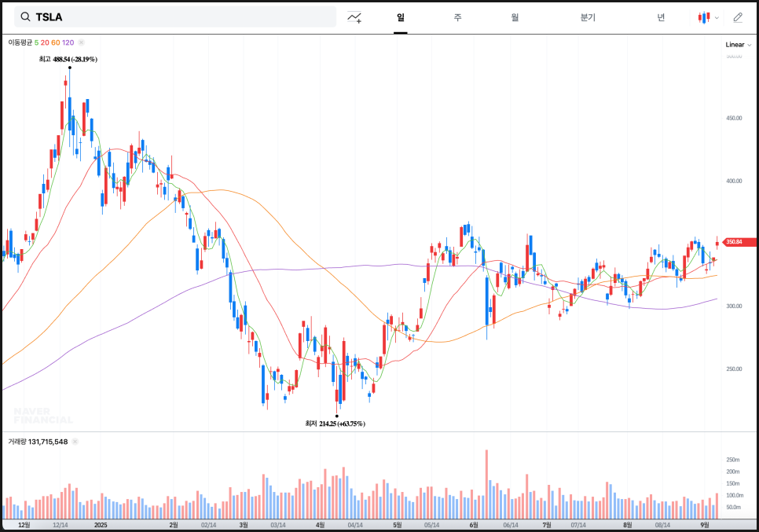
Task: Click the 9월 date axis label
Action: pyautogui.click(x=705, y=525)
